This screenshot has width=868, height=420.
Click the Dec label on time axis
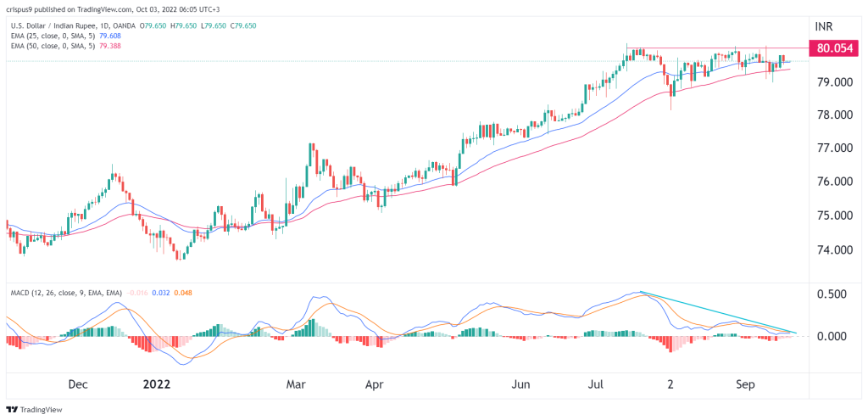[x=77, y=384]
